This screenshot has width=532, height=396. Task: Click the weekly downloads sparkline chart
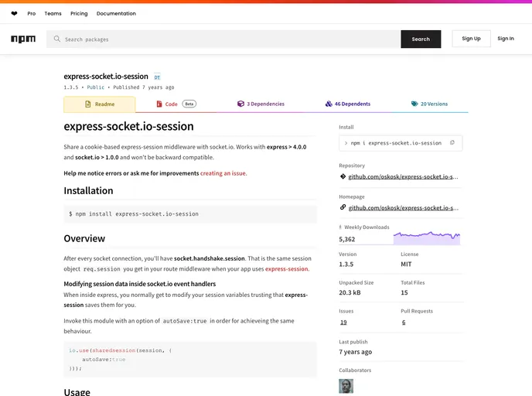pyautogui.click(x=427, y=238)
